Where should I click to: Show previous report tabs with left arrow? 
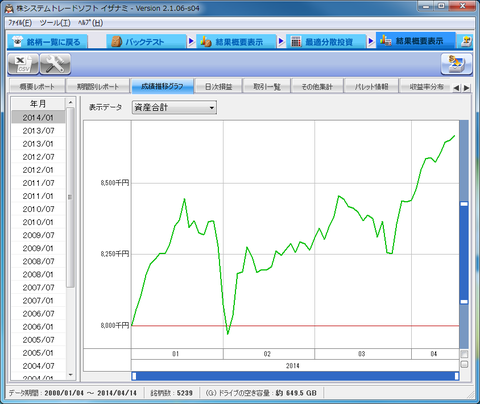(x=456, y=88)
